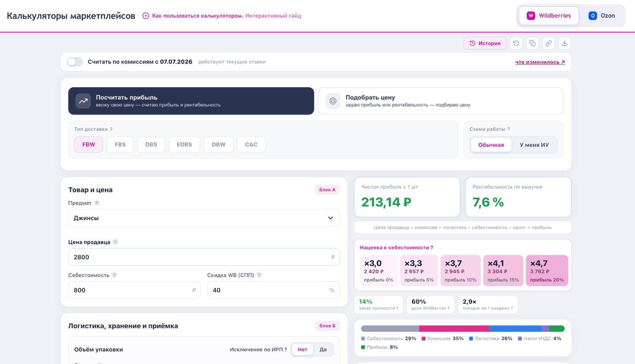This screenshot has height=364, width=635.
Task: Click the help icon beside Себестоимость field label
Action: [x=114, y=275]
